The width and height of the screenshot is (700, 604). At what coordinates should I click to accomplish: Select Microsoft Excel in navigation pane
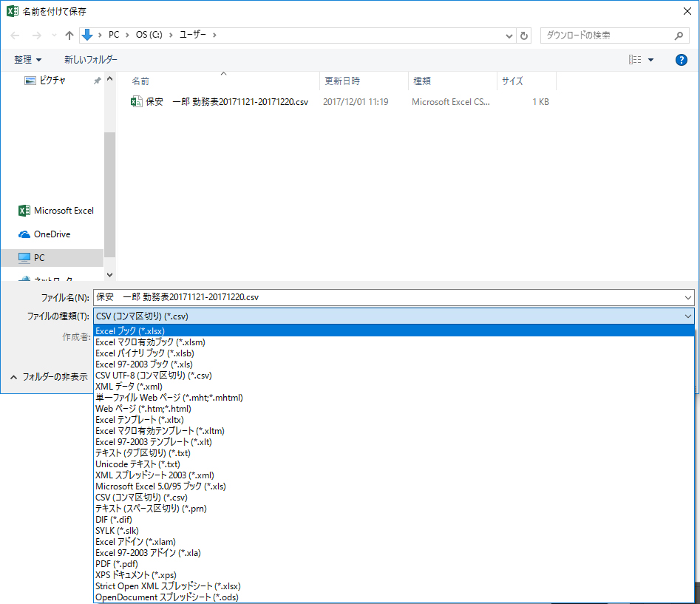point(56,211)
